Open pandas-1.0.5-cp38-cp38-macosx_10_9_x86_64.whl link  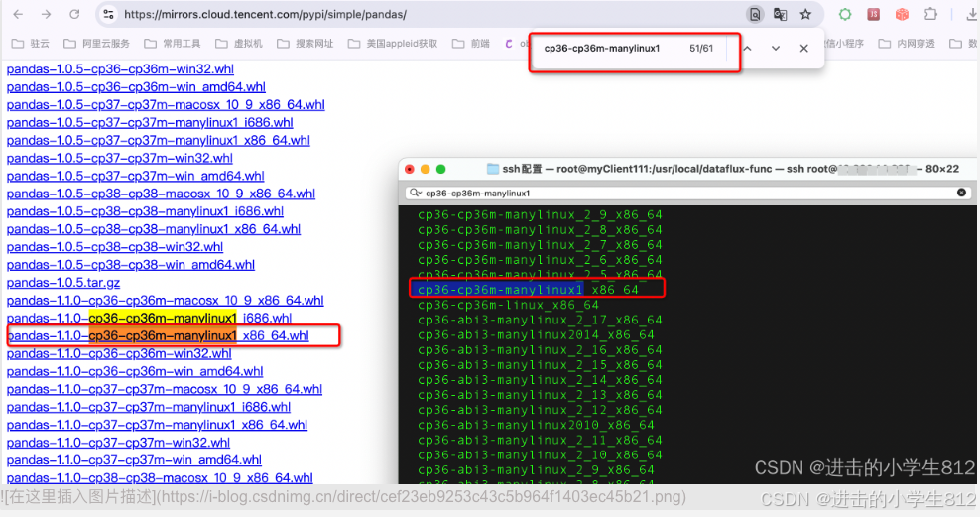pyautogui.click(x=161, y=194)
